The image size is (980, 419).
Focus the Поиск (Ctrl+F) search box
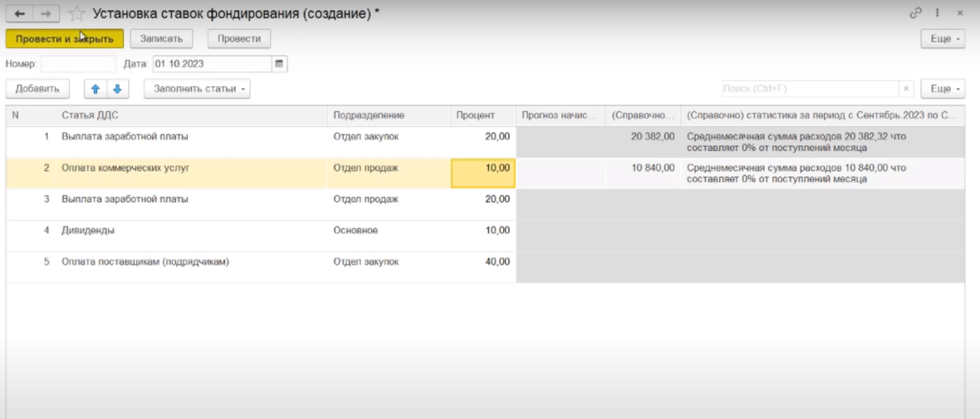810,89
